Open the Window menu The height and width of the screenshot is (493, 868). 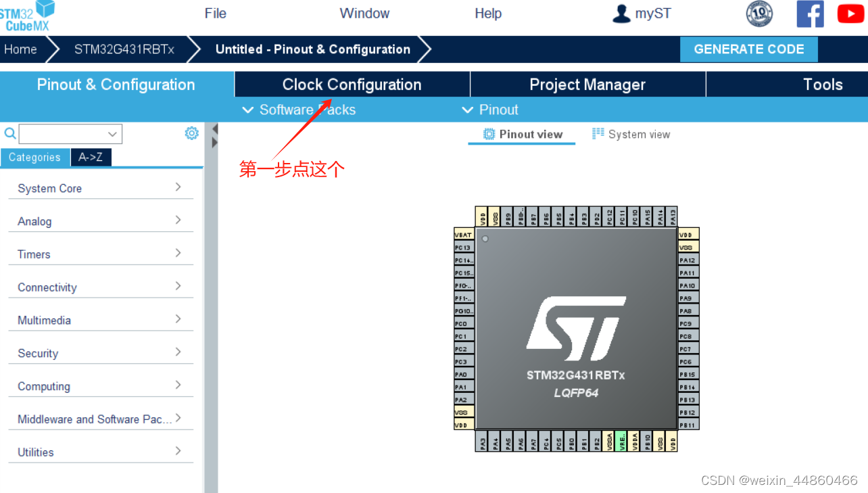coord(364,13)
